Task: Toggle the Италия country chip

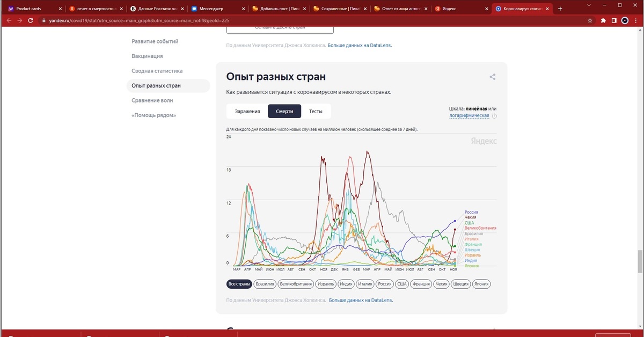Action: 365,284
